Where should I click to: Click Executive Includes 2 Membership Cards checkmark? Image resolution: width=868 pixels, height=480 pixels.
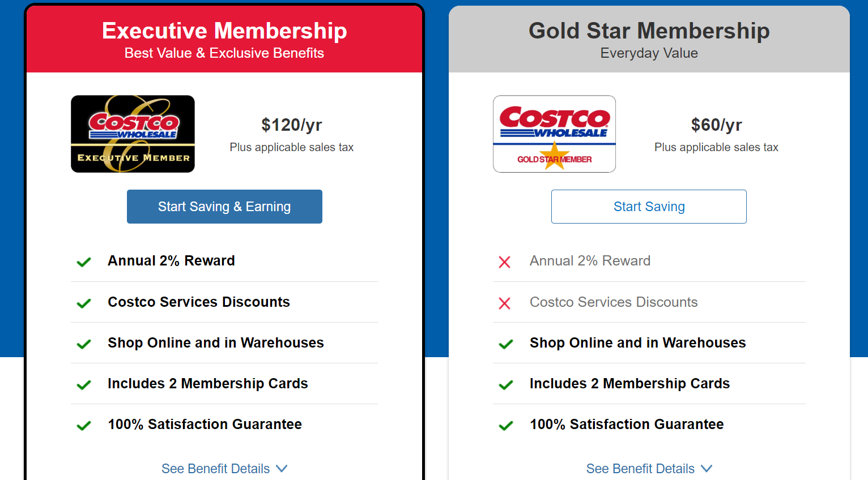click(x=84, y=384)
